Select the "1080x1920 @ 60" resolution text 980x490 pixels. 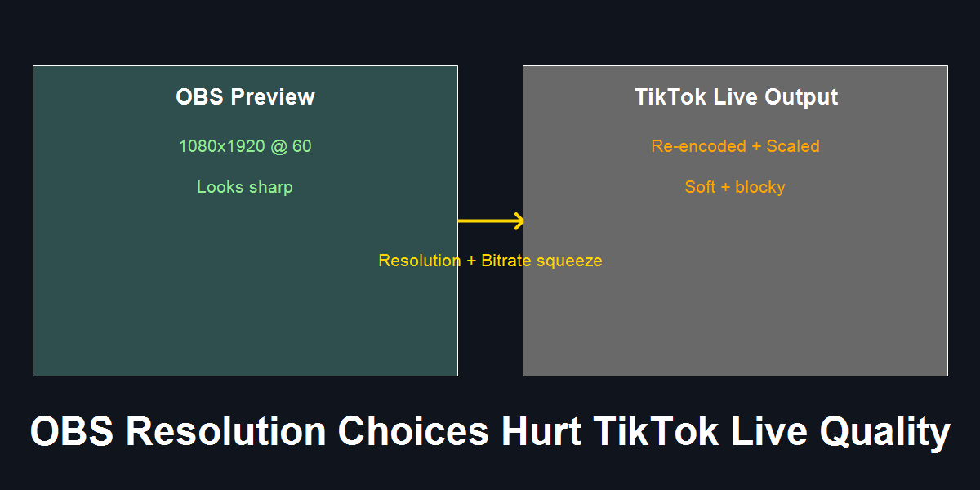point(245,146)
